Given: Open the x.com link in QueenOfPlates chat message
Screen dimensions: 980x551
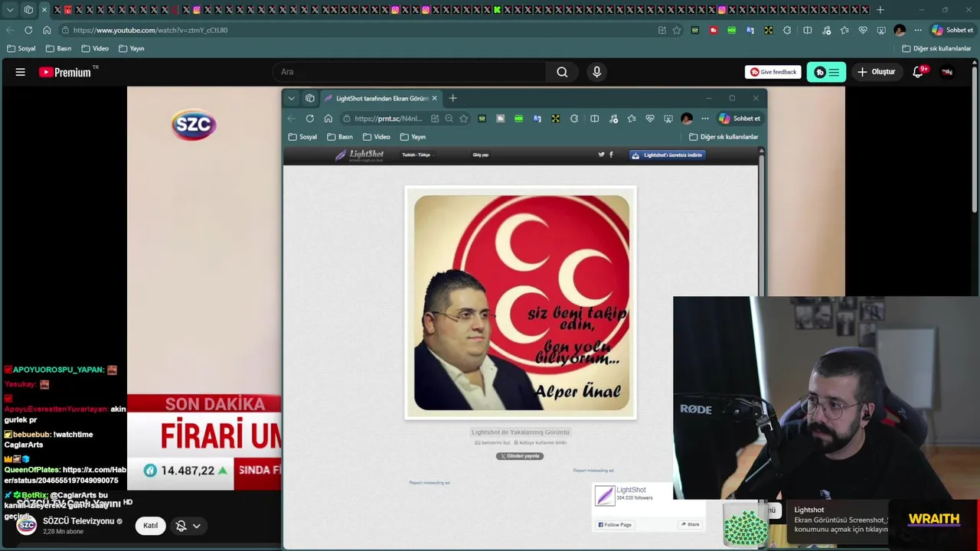Looking at the screenshot, I should click(65, 475).
